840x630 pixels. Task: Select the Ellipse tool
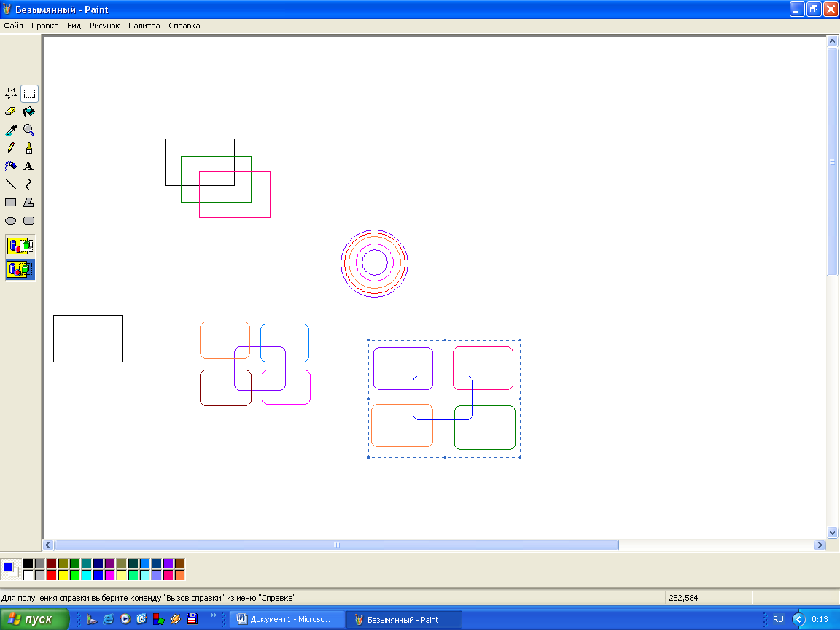point(11,221)
